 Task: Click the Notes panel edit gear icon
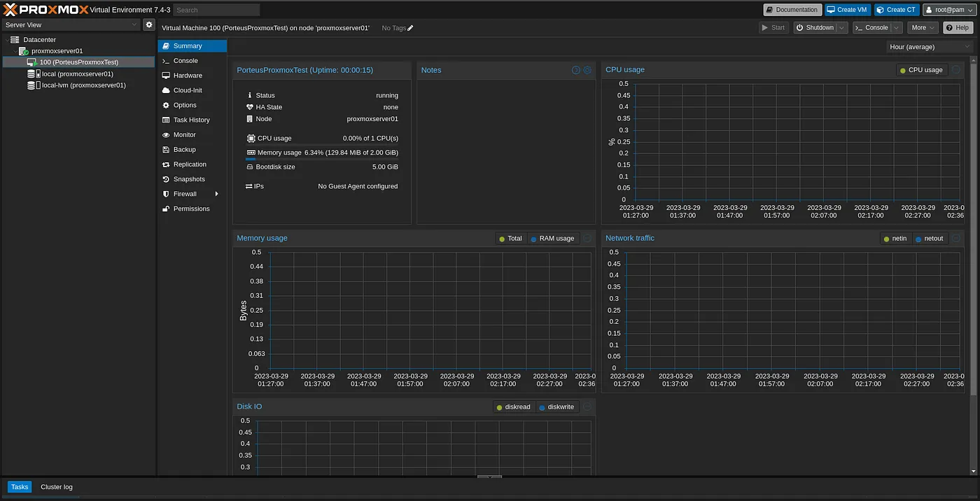(587, 70)
